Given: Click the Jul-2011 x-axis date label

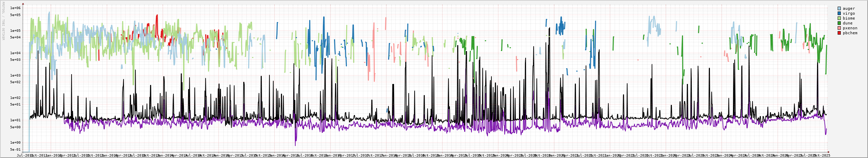Looking at the screenshot, I should (25, 155).
